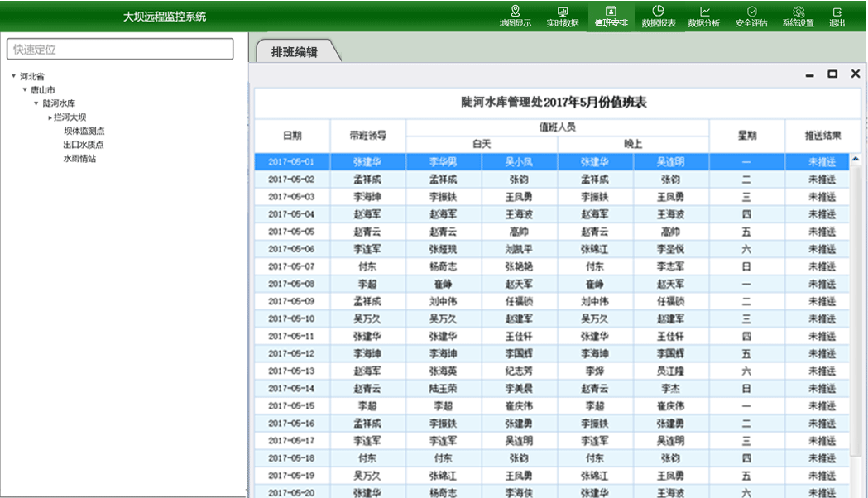Collapse the 唐山市 tree node
The image size is (868, 498).
[25, 90]
